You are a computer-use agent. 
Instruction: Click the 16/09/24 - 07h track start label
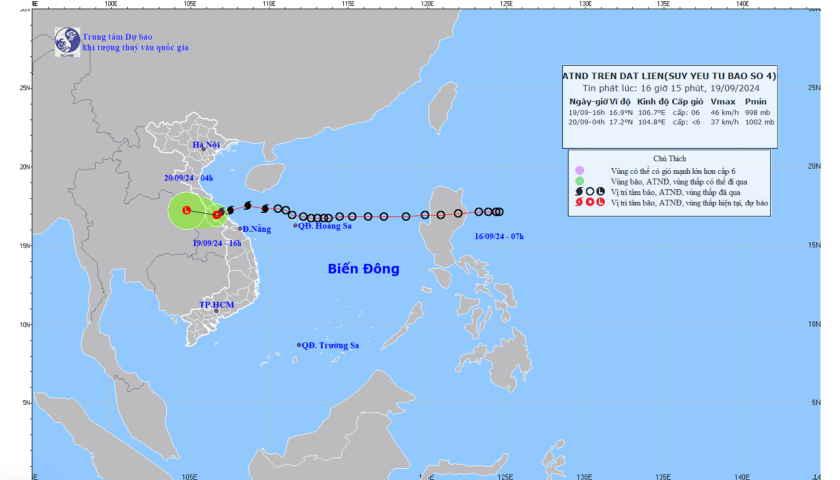499,237
